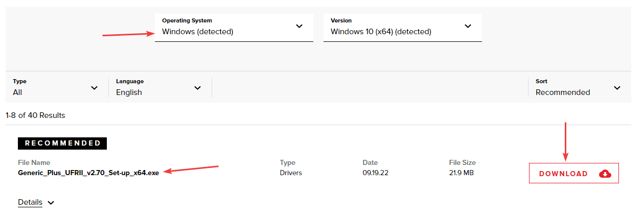The width and height of the screenshot is (644, 216).
Task: Click the black RECOMMENDED badge
Action: (x=62, y=143)
